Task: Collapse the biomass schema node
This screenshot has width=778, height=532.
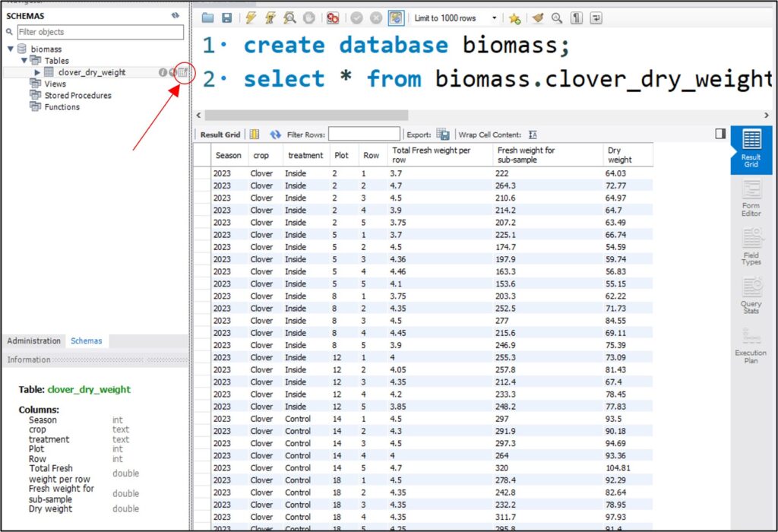Action: [x=11, y=49]
